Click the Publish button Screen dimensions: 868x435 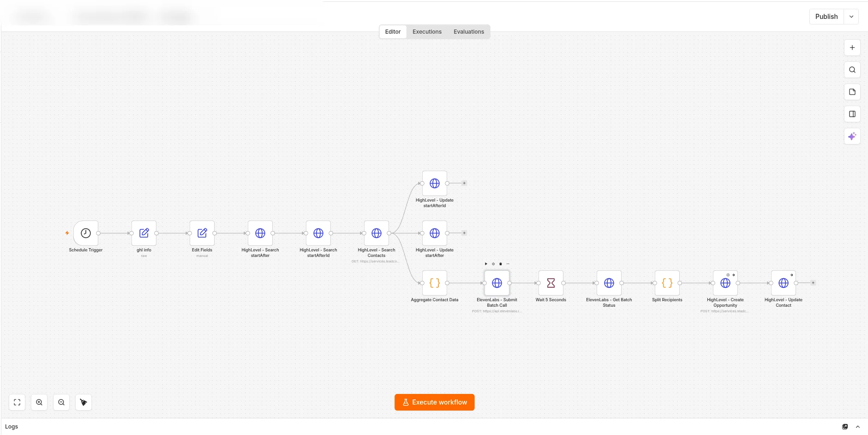tap(826, 17)
